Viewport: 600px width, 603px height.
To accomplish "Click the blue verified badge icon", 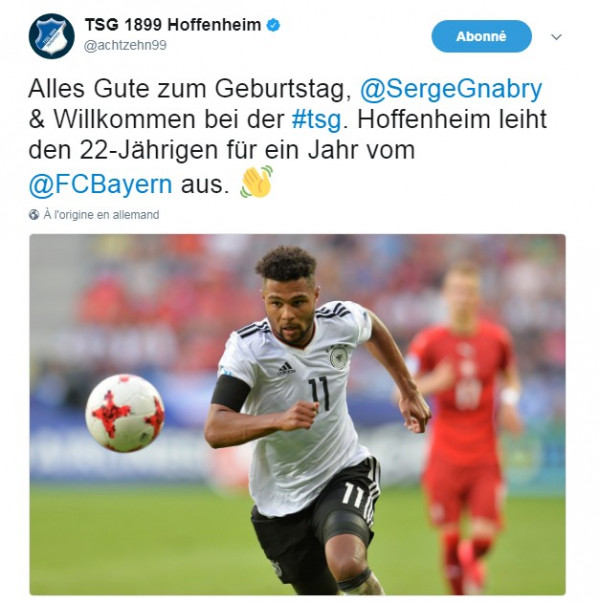I will click(273, 25).
